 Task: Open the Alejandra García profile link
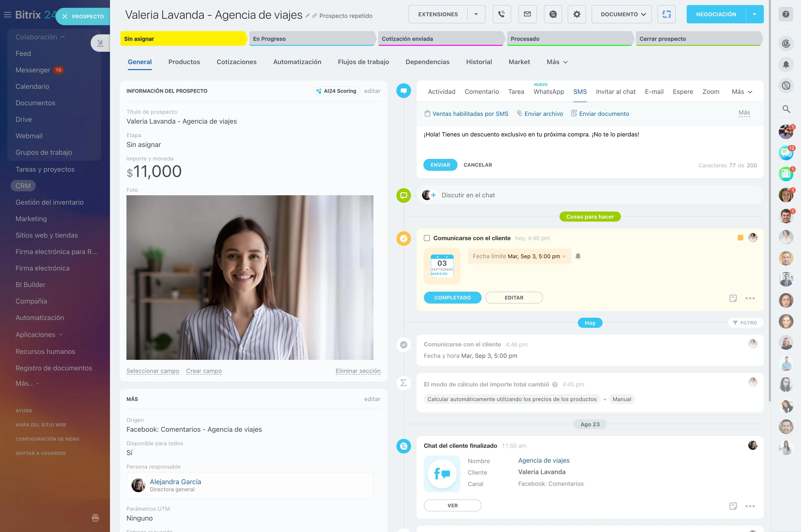175,481
